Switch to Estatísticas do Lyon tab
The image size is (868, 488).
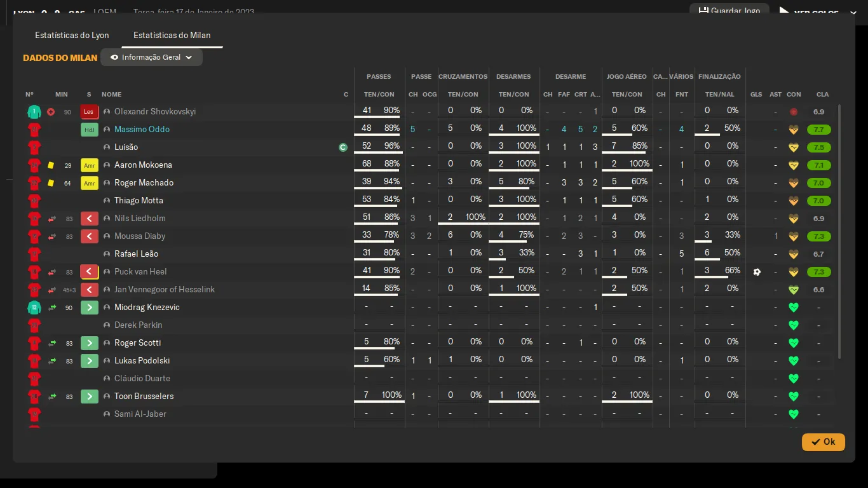72,36
